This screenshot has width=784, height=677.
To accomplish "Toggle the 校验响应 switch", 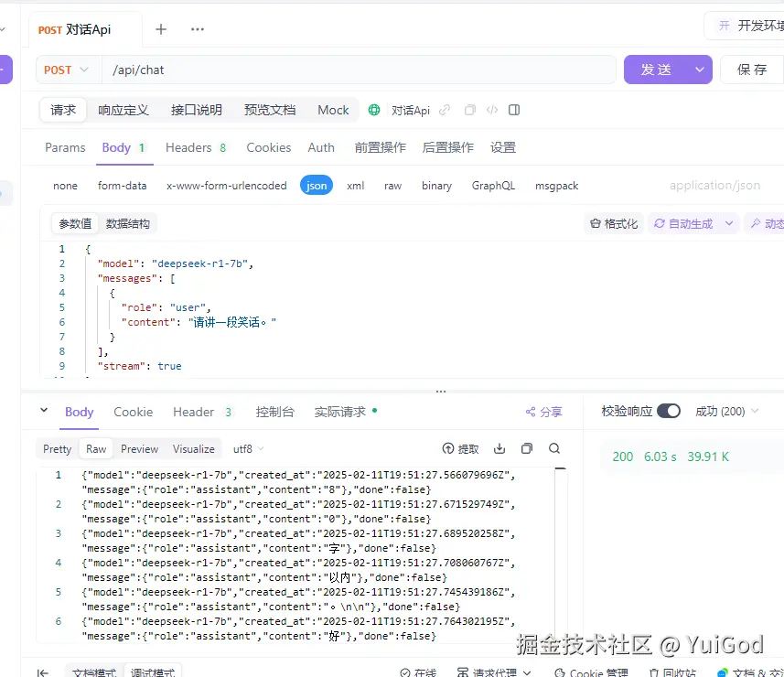I will (x=669, y=411).
